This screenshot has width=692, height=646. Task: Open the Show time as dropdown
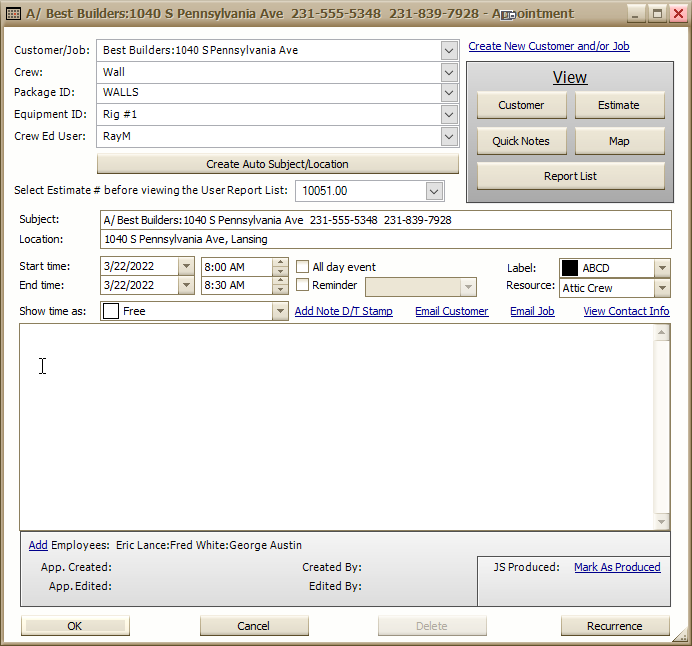click(x=280, y=311)
